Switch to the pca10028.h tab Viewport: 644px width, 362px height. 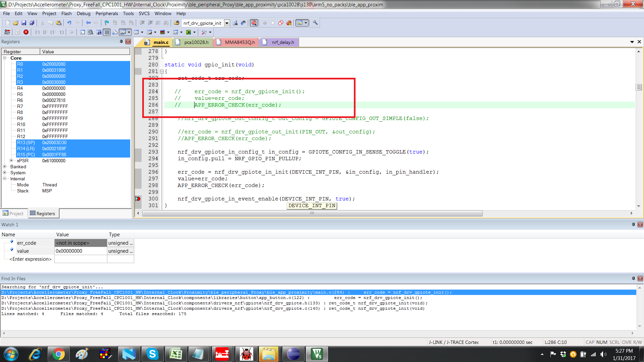[193, 42]
